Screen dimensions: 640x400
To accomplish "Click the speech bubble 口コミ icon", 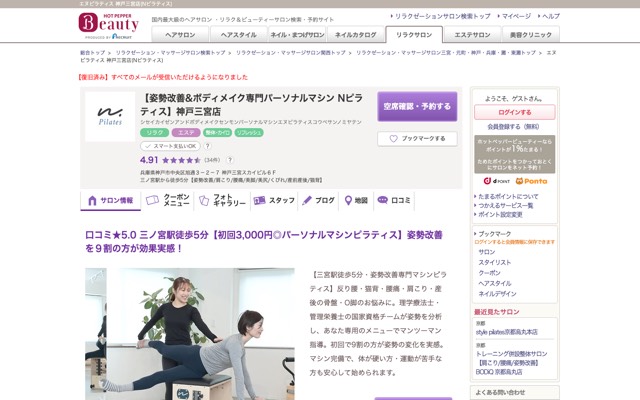I will (x=382, y=200).
